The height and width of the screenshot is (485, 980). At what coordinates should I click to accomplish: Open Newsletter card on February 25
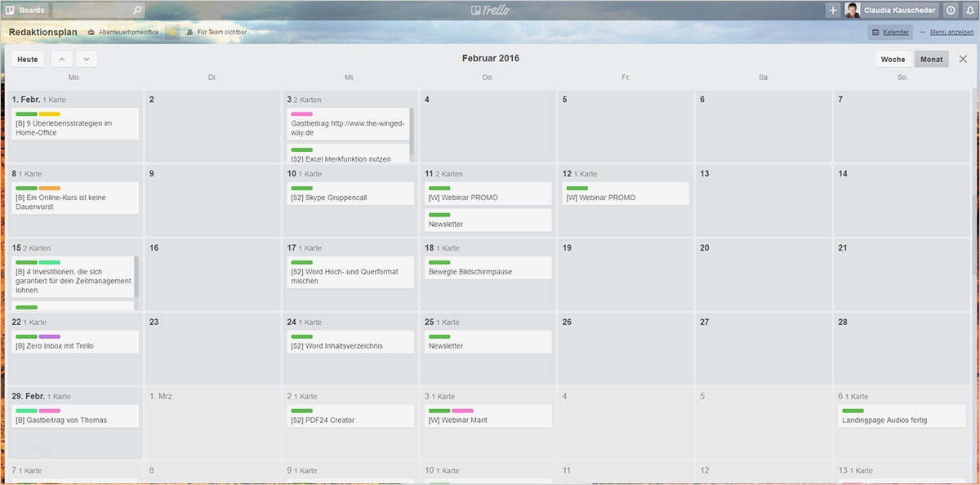488,342
